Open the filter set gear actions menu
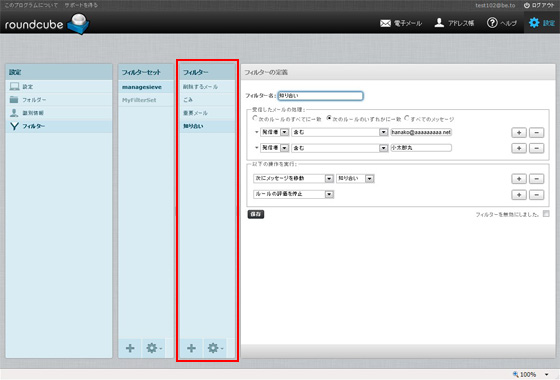This screenshot has height=380, width=560. tap(154, 348)
